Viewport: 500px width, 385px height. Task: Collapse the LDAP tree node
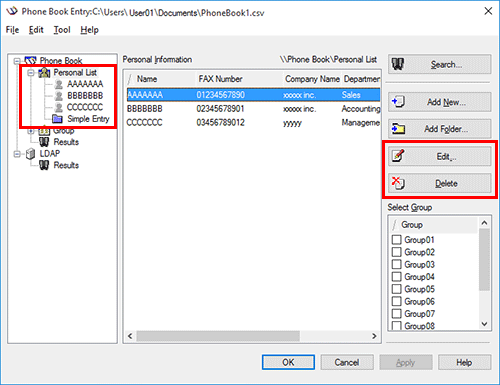pyautogui.click(x=17, y=154)
